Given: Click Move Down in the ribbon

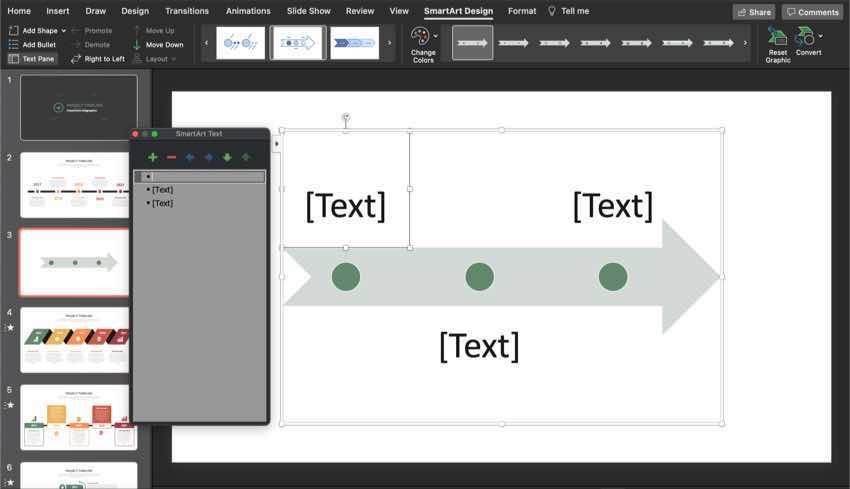Looking at the screenshot, I should tap(158, 45).
